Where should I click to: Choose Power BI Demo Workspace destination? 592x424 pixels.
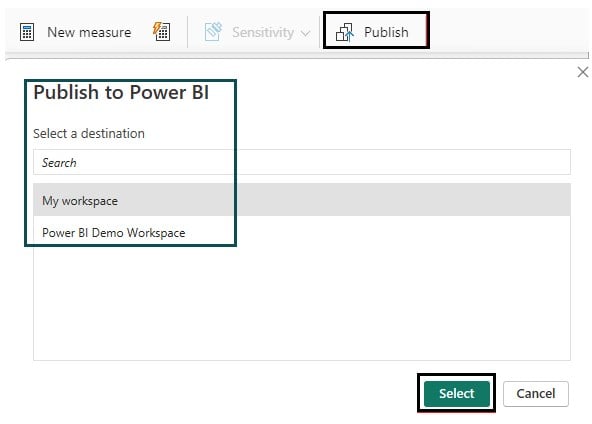coord(302,233)
